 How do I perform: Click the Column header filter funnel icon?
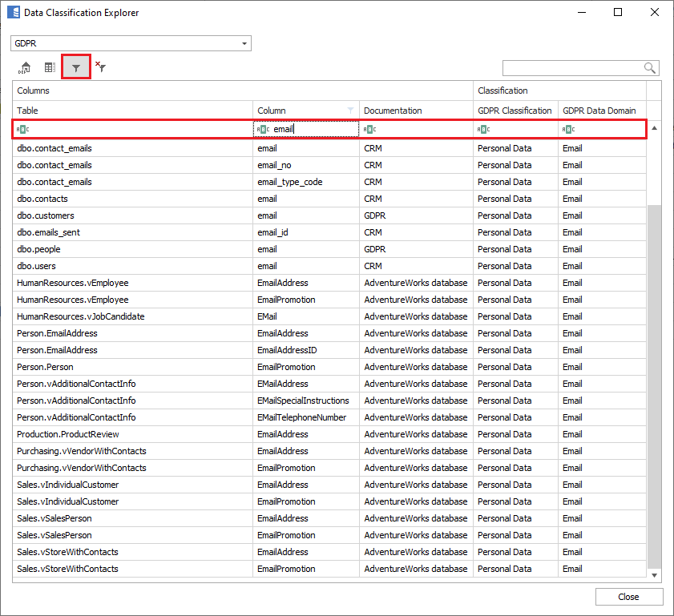click(x=350, y=111)
